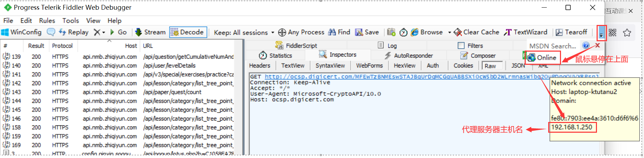Click the camera screenshot icon
The image size is (644, 158).
(391, 32)
